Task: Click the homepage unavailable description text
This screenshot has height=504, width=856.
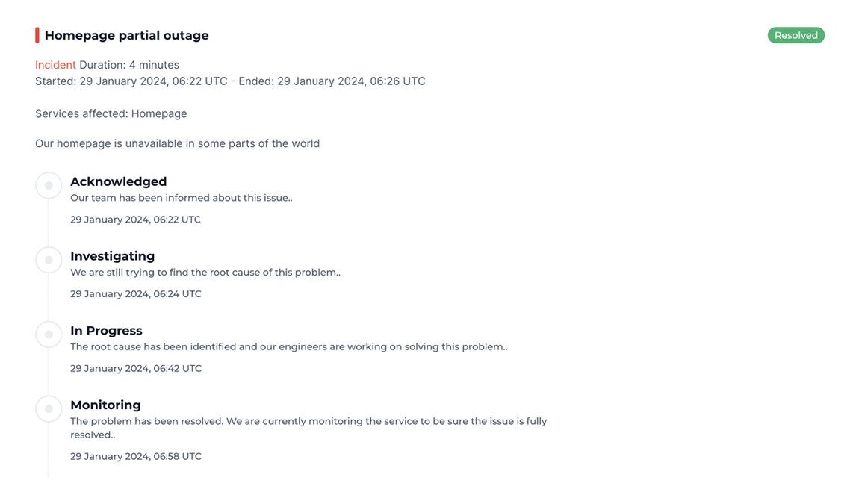Action: click(x=177, y=143)
